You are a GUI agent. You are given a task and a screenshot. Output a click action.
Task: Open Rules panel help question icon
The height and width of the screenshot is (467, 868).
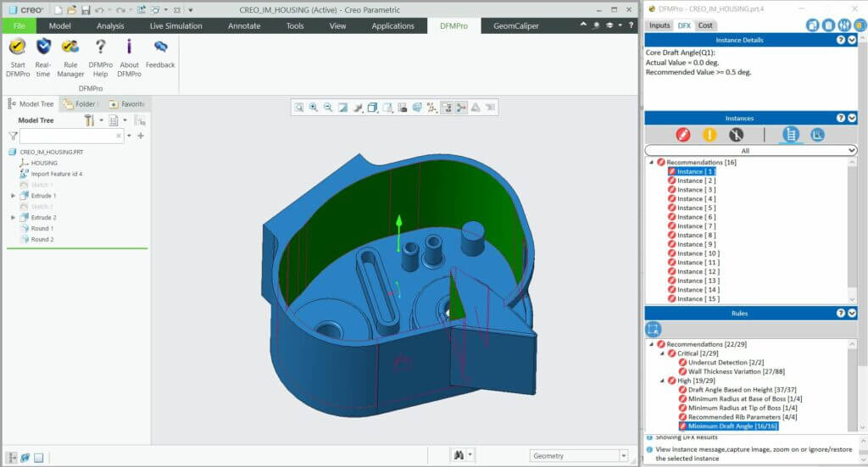point(841,314)
